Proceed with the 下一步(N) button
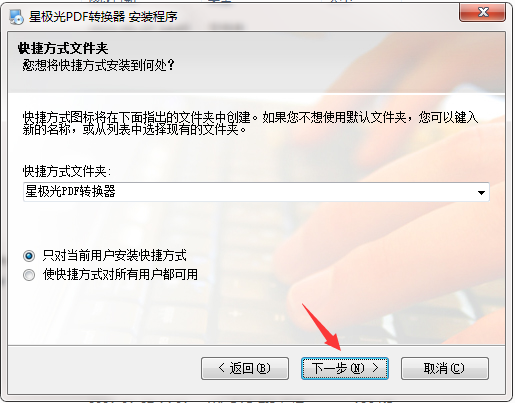 click(345, 368)
